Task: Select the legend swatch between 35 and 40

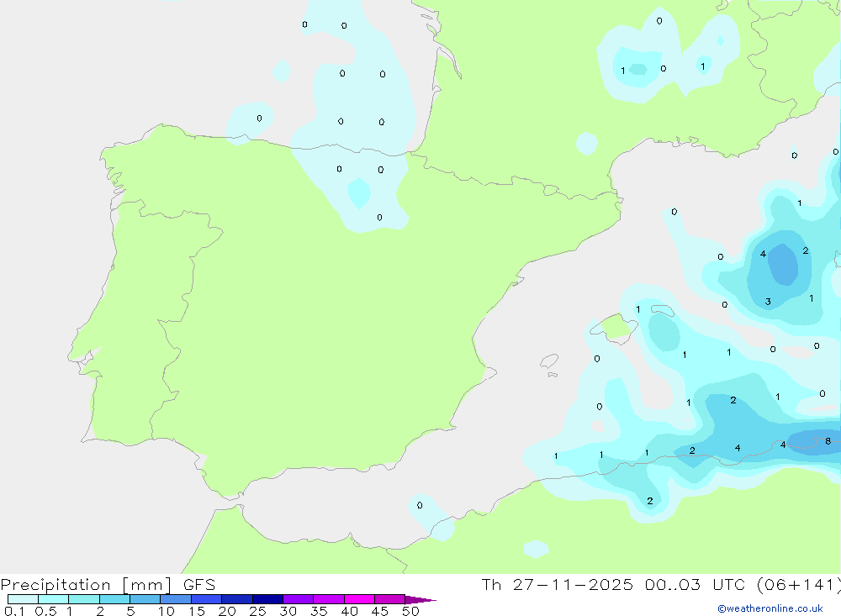Action: click(329, 599)
